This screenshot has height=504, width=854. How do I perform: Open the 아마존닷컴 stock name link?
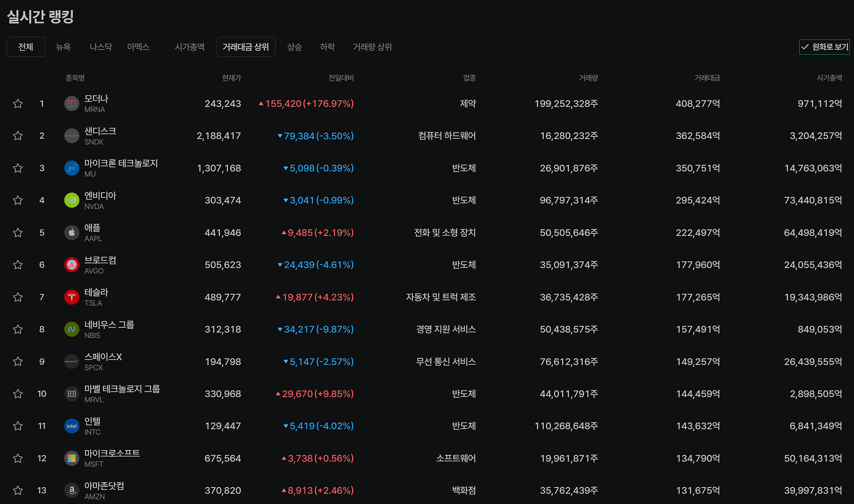(x=104, y=486)
